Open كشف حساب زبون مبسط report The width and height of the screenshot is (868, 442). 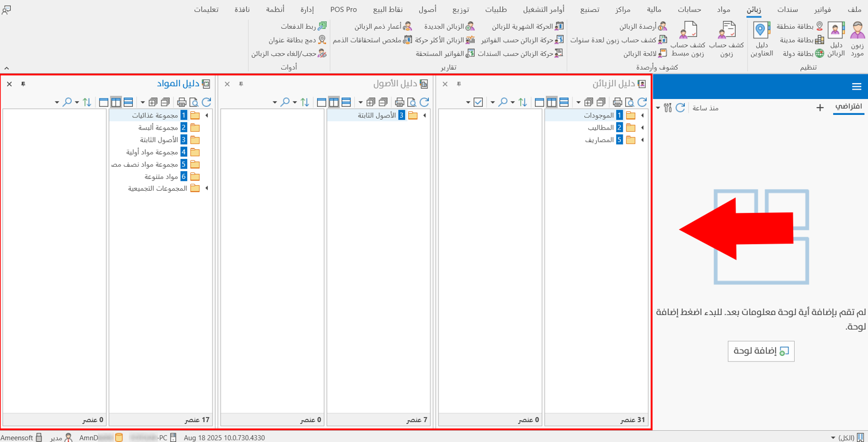click(x=688, y=39)
